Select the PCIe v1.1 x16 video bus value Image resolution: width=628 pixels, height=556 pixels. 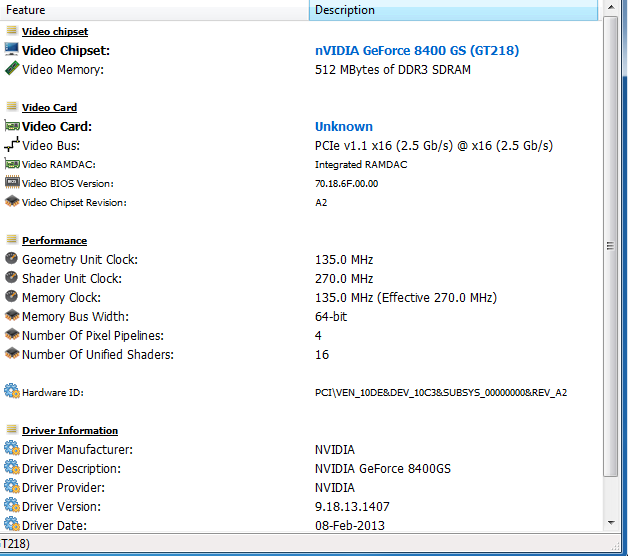tap(434, 146)
